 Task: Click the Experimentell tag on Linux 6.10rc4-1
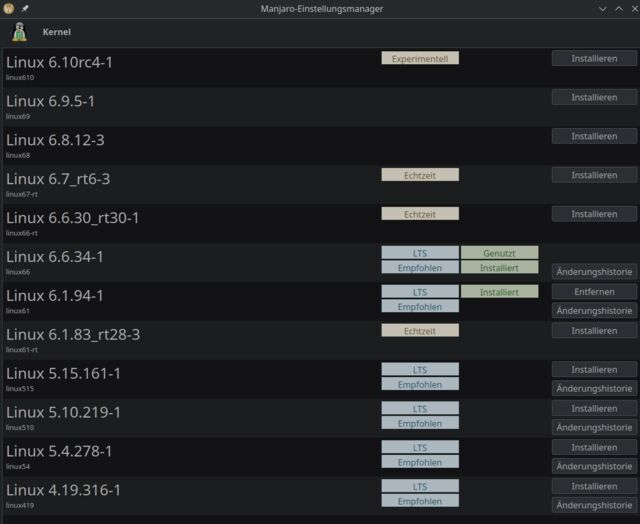[x=420, y=58]
